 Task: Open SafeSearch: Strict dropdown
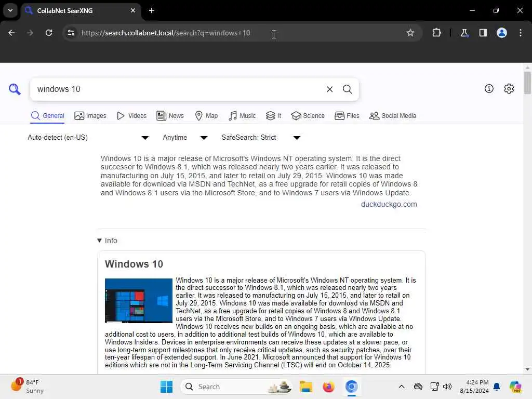(x=261, y=137)
